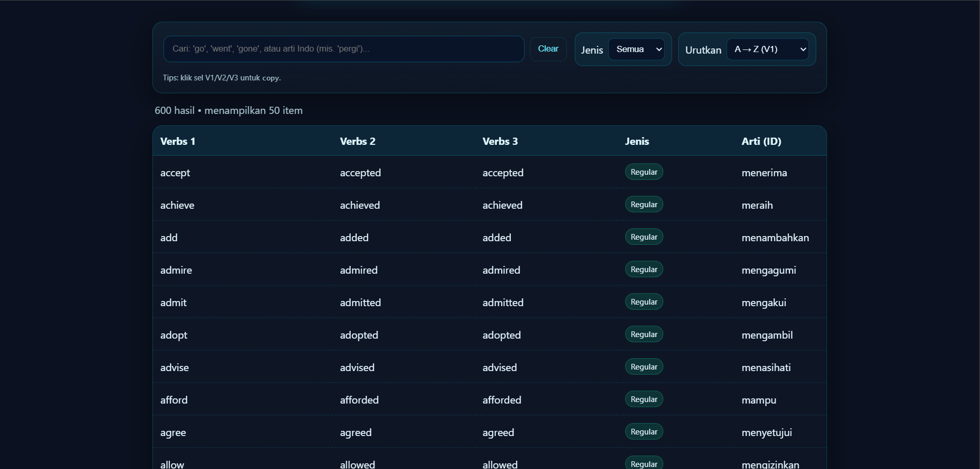Copy the V3 cell 'afforded'
980x469 pixels.
click(502, 399)
